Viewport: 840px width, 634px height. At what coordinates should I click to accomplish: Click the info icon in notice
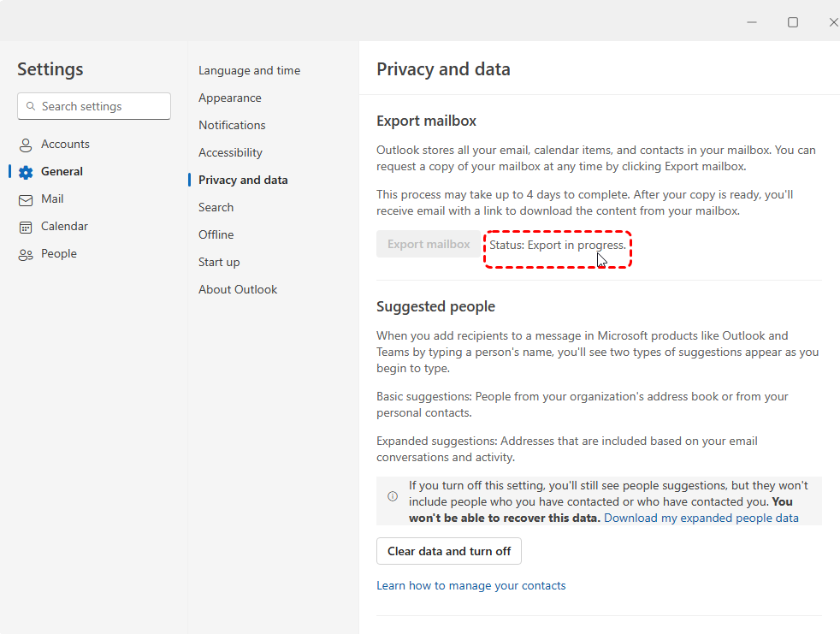pos(393,495)
